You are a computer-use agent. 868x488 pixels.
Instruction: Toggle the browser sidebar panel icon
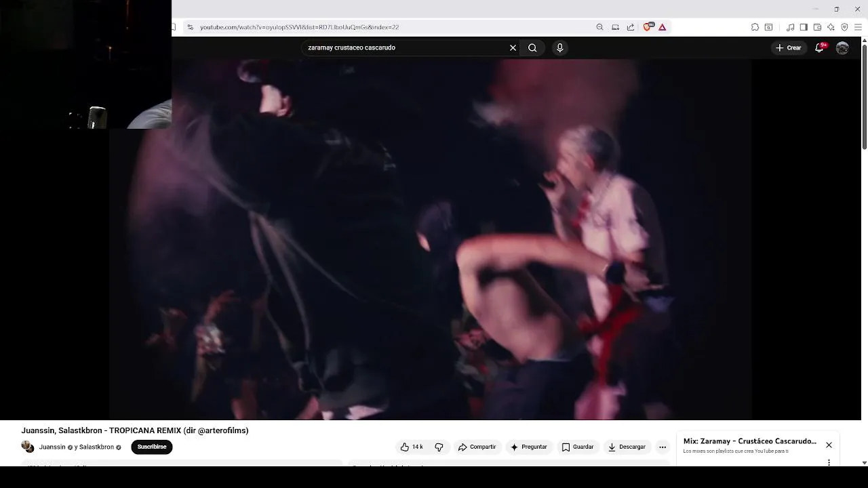tap(804, 27)
